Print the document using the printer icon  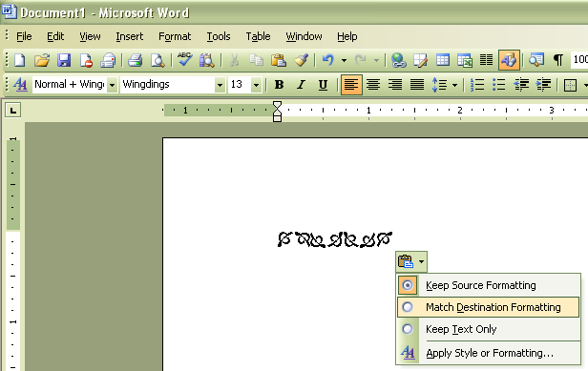tap(135, 60)
